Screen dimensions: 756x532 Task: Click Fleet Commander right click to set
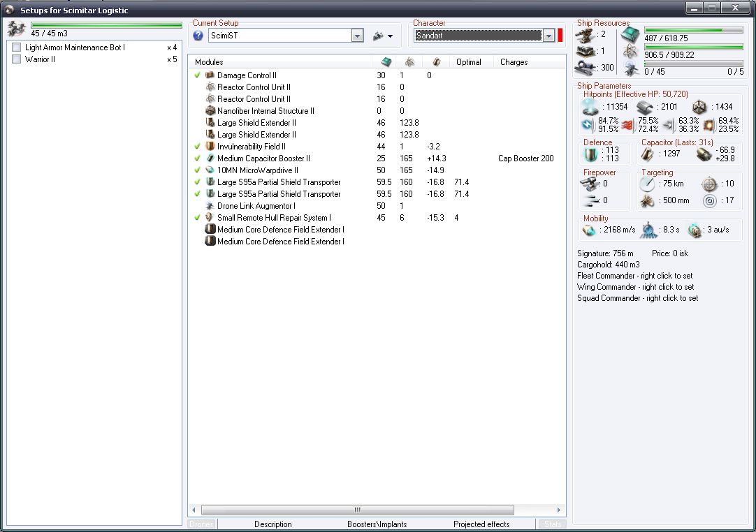[x=634, y=276]
